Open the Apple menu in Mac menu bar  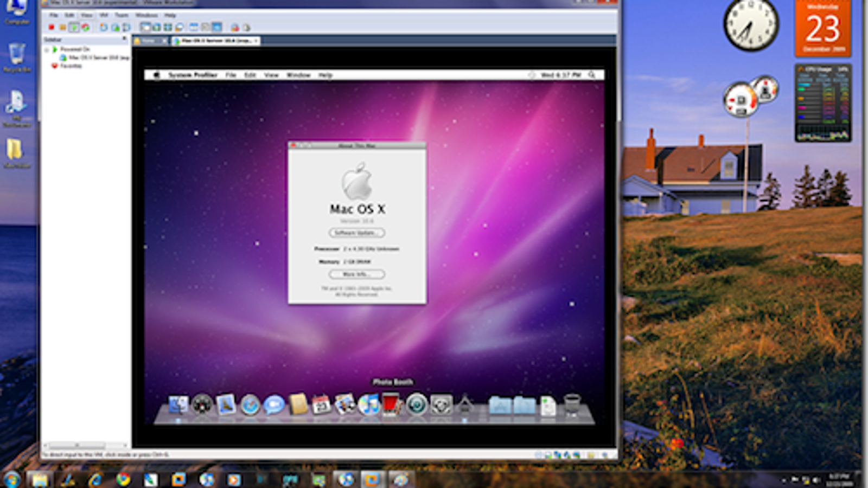157,75
